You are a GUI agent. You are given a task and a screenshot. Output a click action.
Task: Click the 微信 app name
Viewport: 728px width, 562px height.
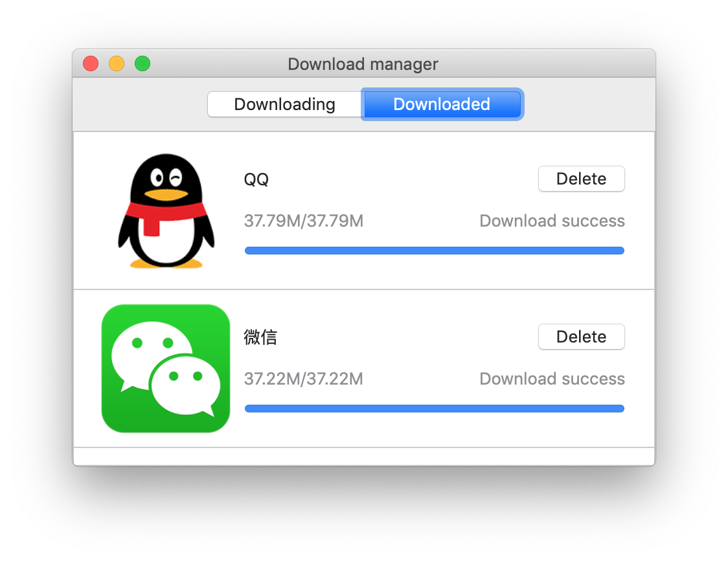[260, 337]
